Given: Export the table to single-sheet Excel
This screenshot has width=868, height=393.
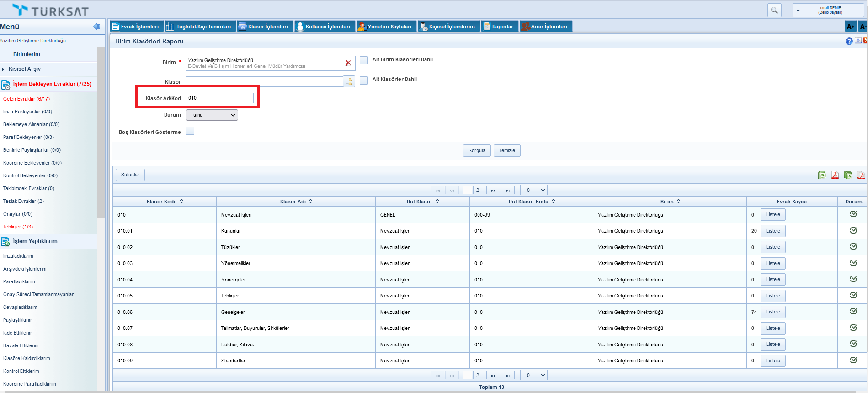Looking at the screenshot, I should tap(822, 175).
